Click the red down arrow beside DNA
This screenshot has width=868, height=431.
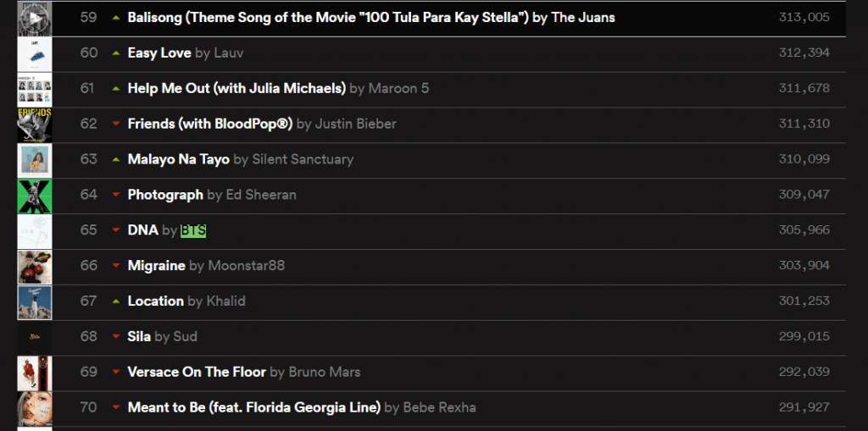click(116, 230)
